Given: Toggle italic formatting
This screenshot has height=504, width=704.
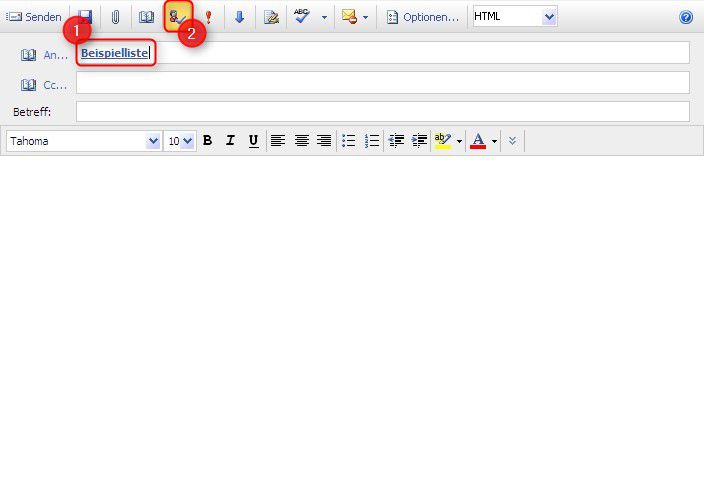Looking at the screenshot, I should point(230,141).
